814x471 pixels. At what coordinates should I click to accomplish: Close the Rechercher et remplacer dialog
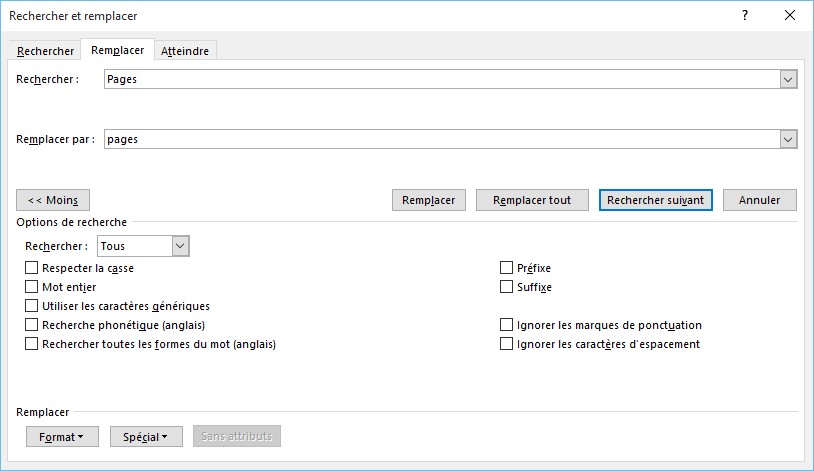click(x=790, y=16)
